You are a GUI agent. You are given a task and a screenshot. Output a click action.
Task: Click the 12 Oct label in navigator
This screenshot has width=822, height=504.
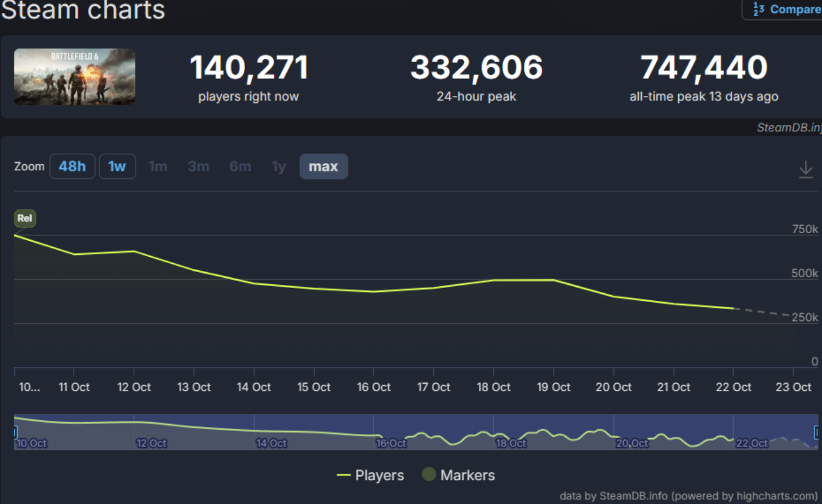151,443
